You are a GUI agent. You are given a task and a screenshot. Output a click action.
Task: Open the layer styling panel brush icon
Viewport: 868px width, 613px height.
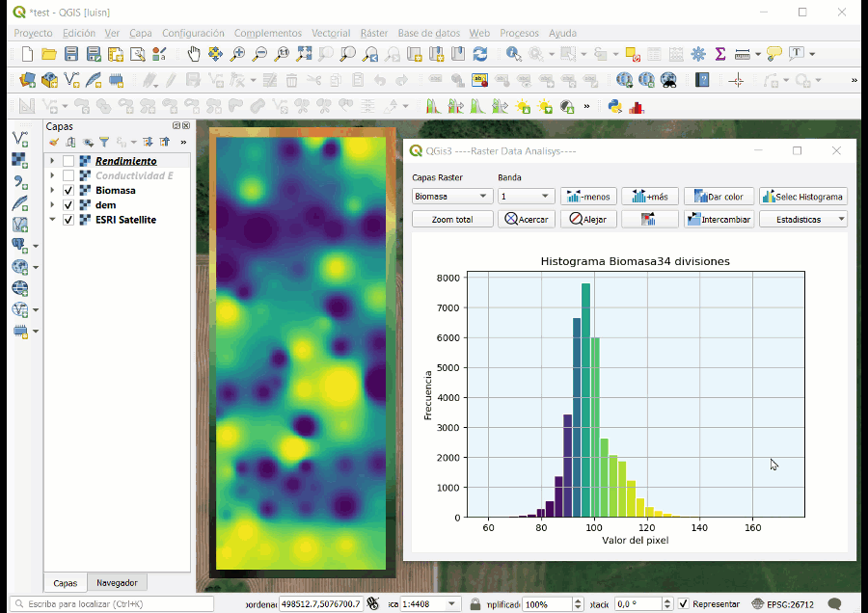54,143
